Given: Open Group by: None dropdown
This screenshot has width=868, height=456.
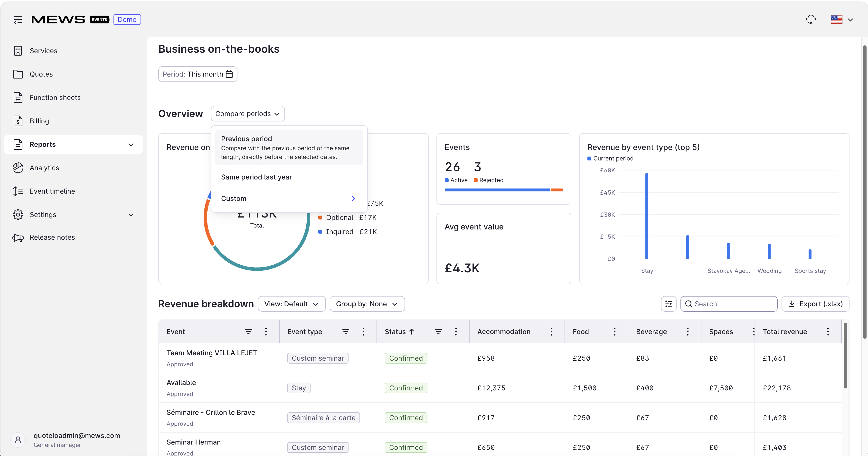Looking at the screenshot, I should pyautogui.click(x=367, y=304).
